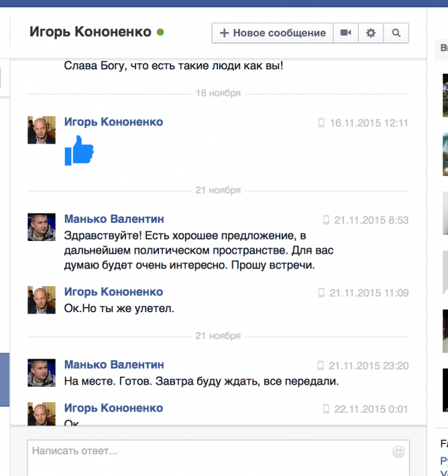Click Игорь Кононенко avatar beside thumbs-up message

pyautogui.click(x=42, y=130)
